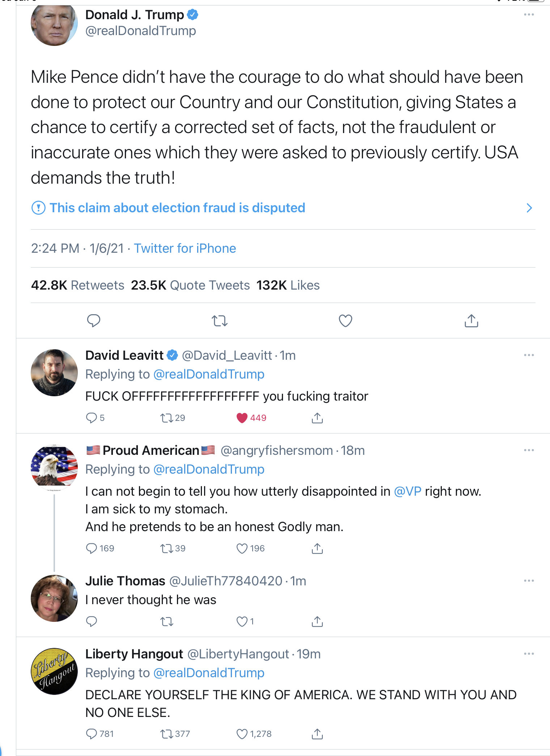The height and width of the screenshot is (756, 550).
Task: Open Liberty Hangout's profile picture
Action: click(x=54, y=671)
